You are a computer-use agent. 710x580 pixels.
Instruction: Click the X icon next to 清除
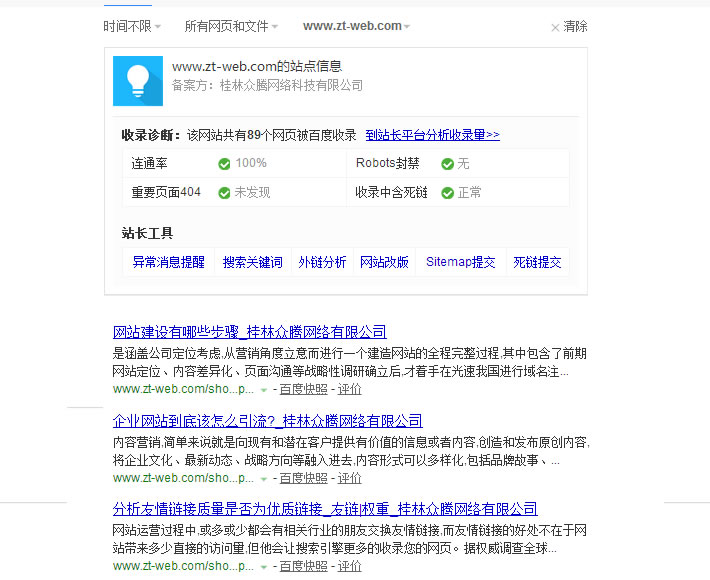(x=555, y=28)
